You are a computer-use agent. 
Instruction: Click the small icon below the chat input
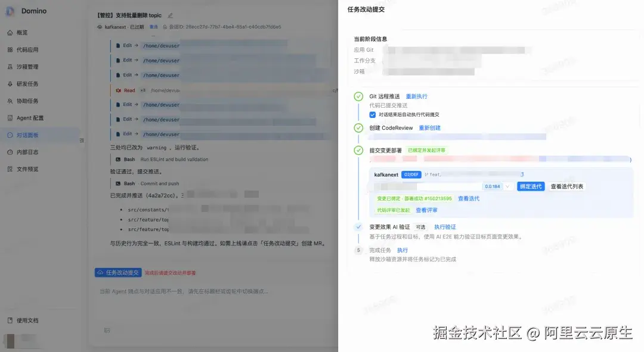[107, 330]
